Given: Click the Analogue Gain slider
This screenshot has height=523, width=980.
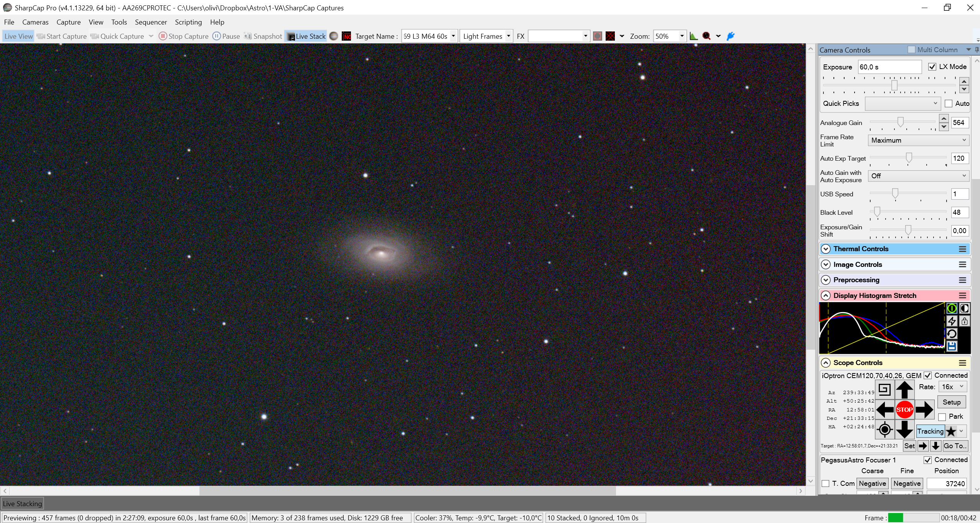Looking at the screenshot, I should click(903, 122).
